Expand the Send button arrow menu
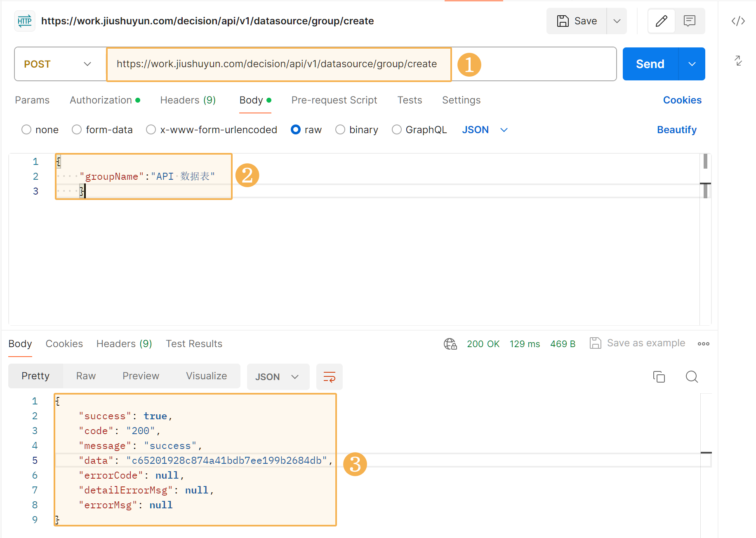This screenshot has height=538, width=756. 692,64
